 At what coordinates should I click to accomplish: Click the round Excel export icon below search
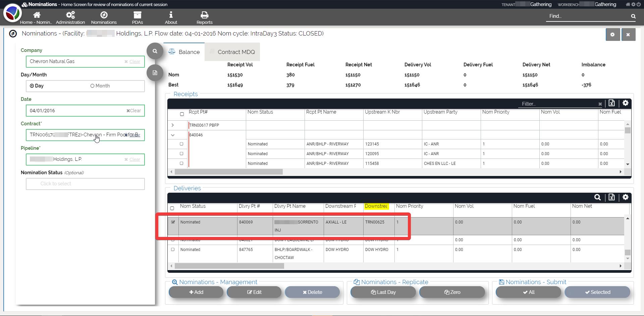point(155,73)
